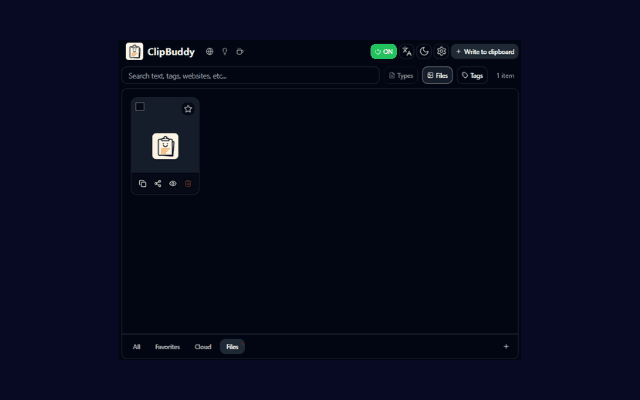Click the coffee cup donate icon
This screenshot has height=400, width=640.
240,51
